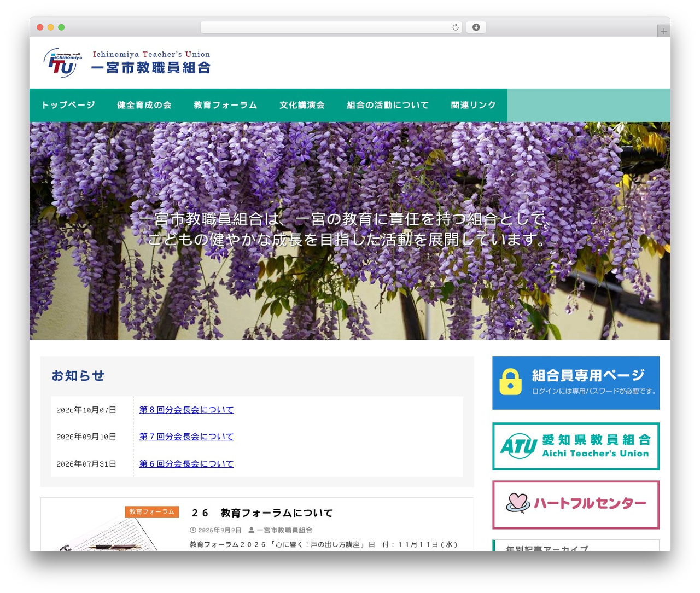Open article ２６ 教育フォーラムについて

click(262, 513)
